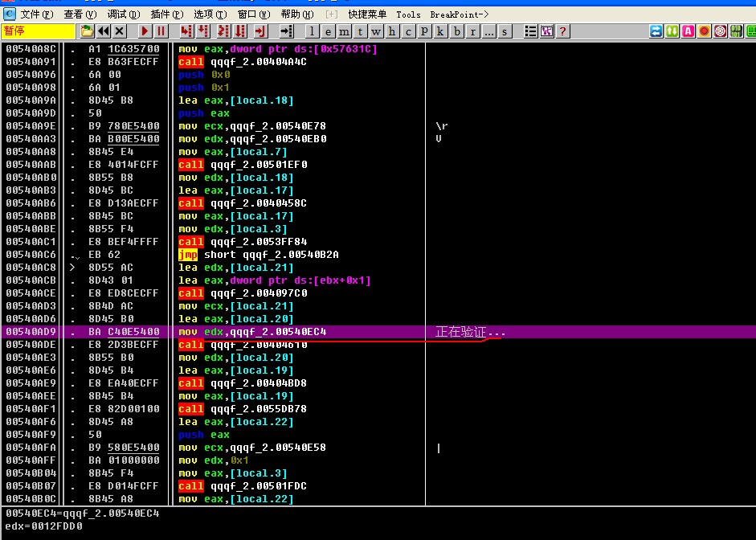
Task: Show Executable modules with e button
Action: point(329,31)
